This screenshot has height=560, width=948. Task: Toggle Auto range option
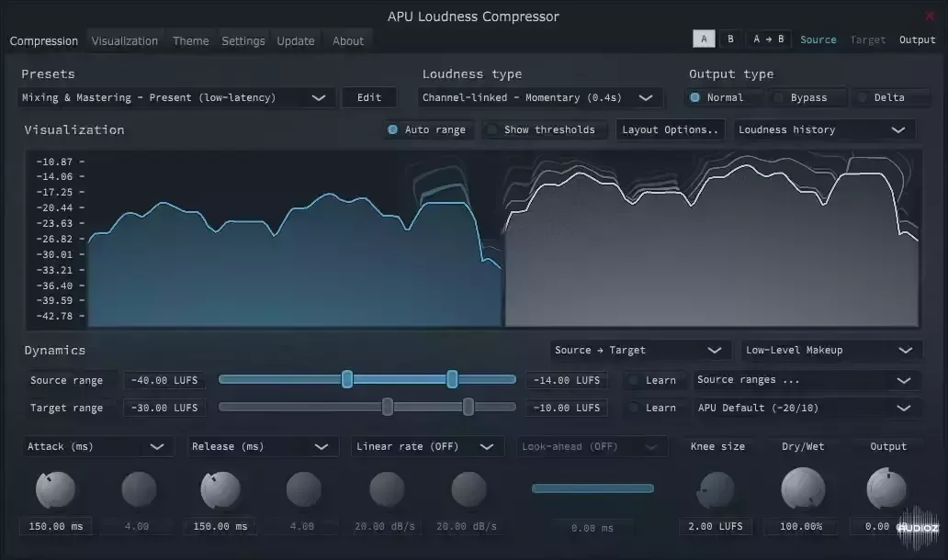pyautogui.click(x=428, y=129)
